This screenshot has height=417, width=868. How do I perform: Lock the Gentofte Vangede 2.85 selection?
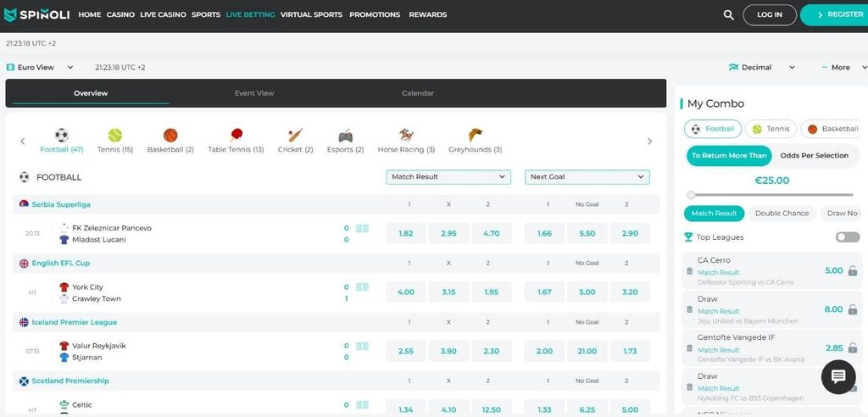[853, 348]
